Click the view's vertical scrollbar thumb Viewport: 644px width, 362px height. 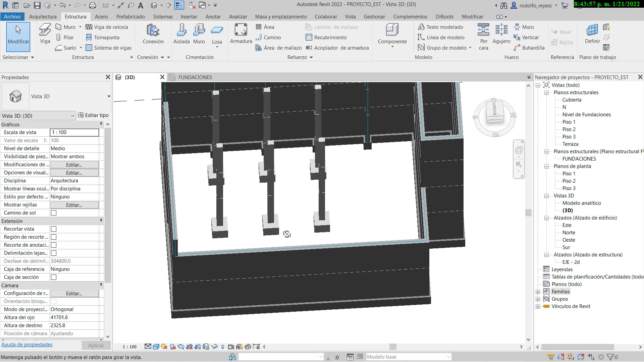pyautogui.click(x=529, y=213)
